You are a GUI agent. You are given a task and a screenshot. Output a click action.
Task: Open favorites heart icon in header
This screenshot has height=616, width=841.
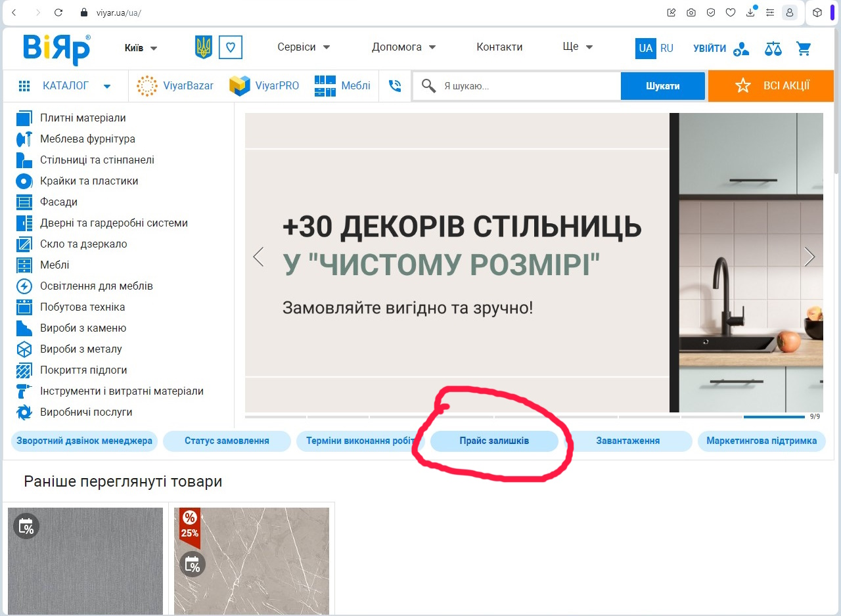coord(231,47)
